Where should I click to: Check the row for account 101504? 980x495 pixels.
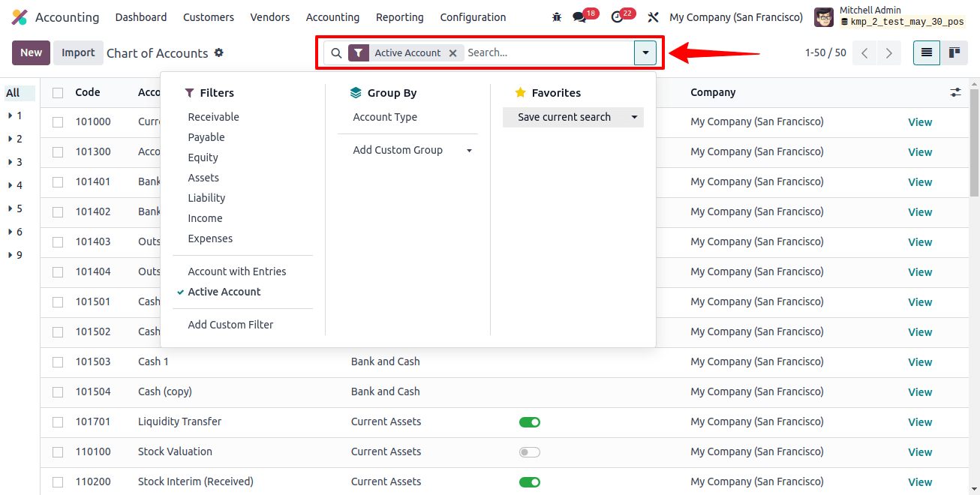click(x=58, y=392)
